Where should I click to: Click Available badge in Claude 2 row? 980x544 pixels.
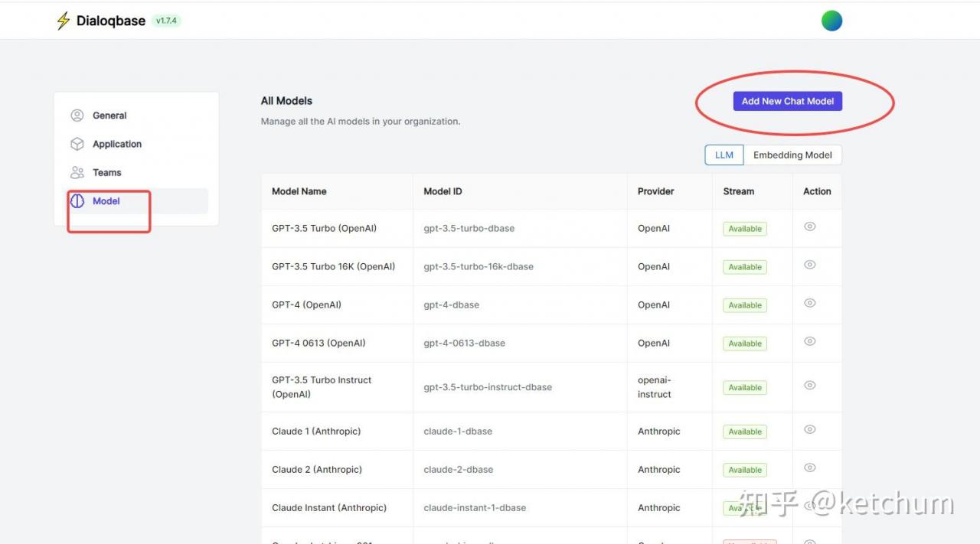(745, 470)
